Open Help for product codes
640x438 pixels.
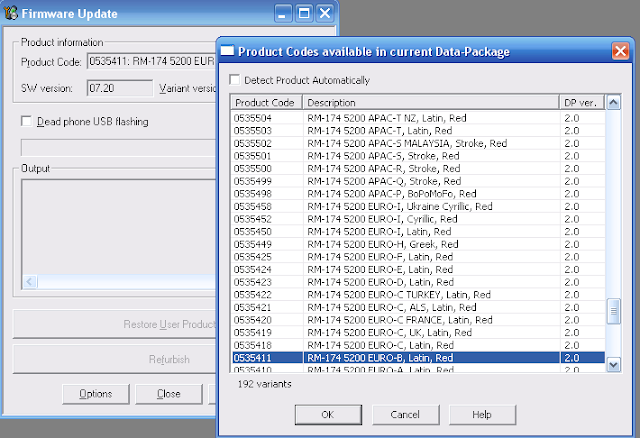click(x=482, y=415)
